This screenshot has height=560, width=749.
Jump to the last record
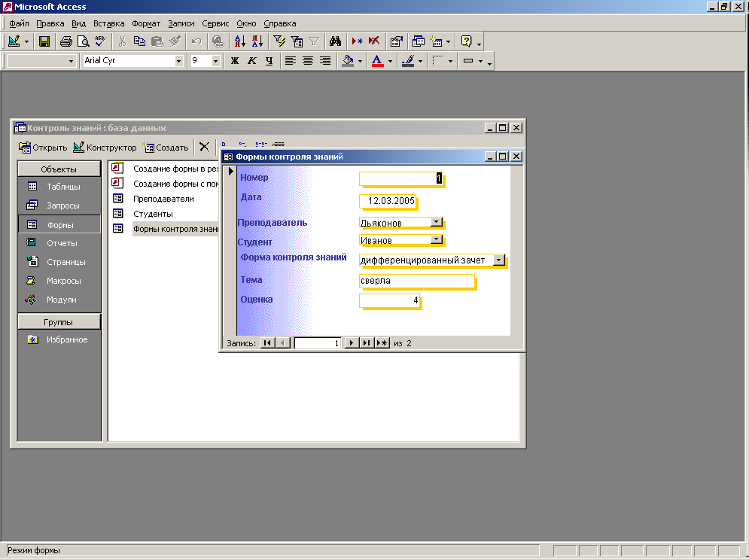coord(367,343)
